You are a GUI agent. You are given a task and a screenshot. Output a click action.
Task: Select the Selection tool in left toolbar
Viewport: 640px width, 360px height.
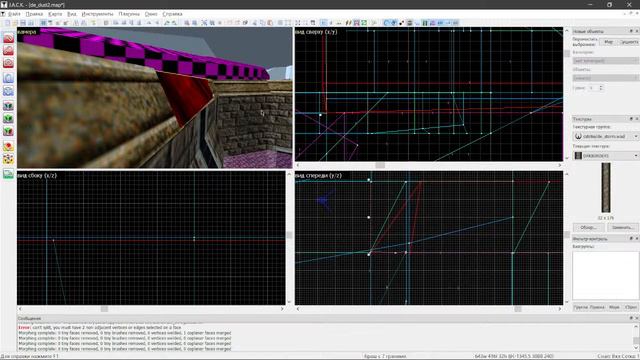click(x=8, y=38)
